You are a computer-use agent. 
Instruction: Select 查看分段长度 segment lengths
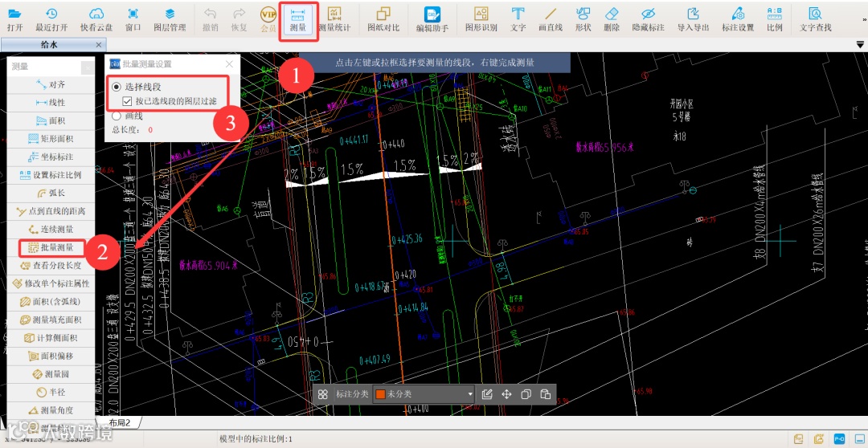pos(51,266)
